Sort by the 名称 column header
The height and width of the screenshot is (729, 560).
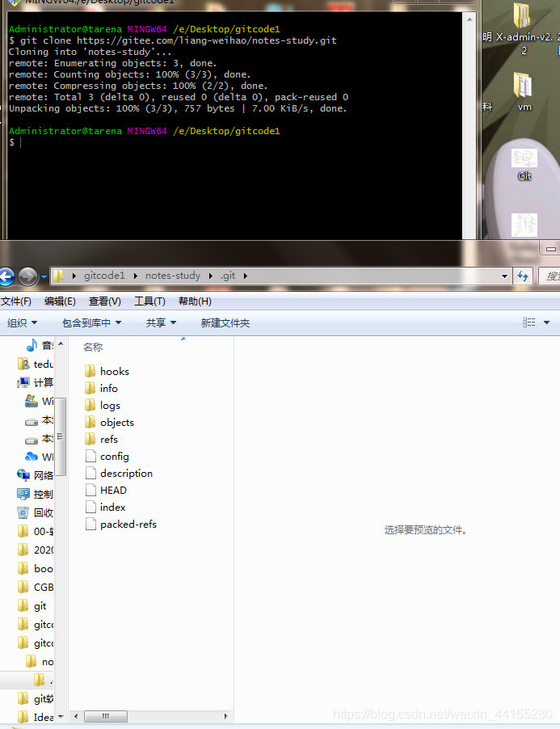point(93,347)
